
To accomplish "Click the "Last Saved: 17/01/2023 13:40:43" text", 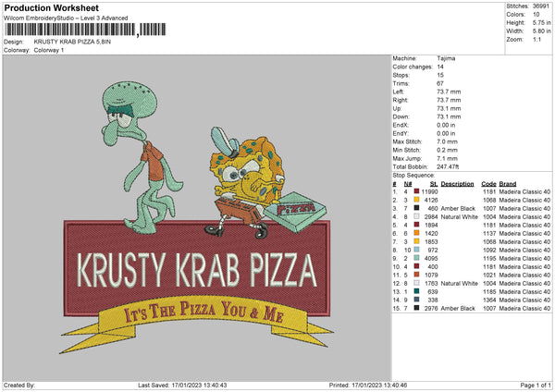I will (182, 385).
